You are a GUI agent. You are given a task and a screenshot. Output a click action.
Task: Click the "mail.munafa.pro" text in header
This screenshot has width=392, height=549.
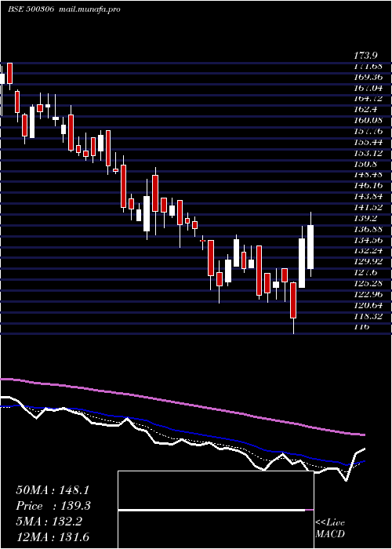[89, 9]
